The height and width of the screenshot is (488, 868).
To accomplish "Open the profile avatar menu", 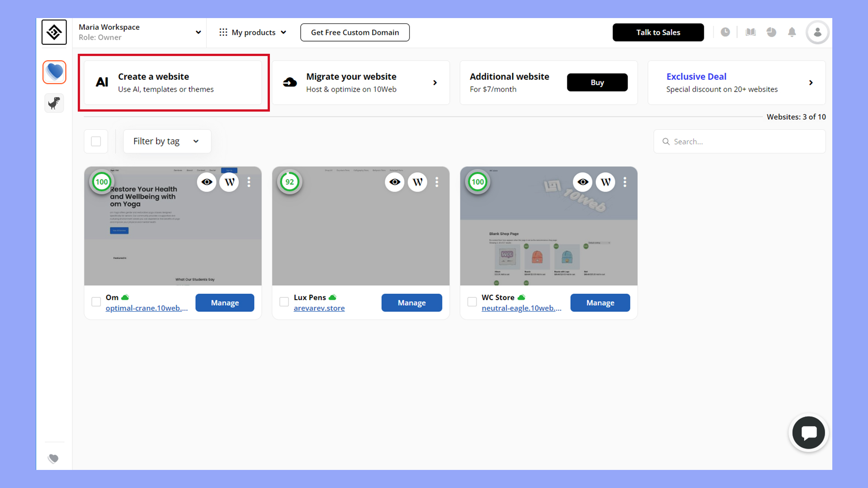I will [817, 32].
